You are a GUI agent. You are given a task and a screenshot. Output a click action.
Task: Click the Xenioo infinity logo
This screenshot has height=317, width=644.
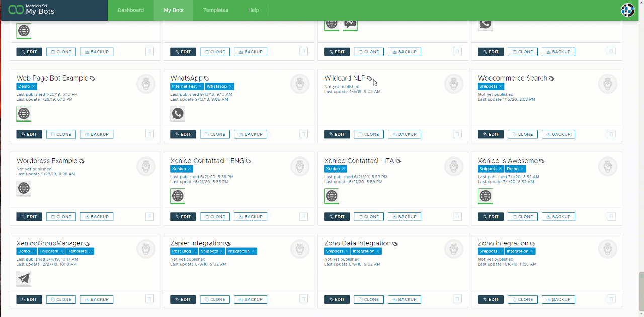pos(16,10)
